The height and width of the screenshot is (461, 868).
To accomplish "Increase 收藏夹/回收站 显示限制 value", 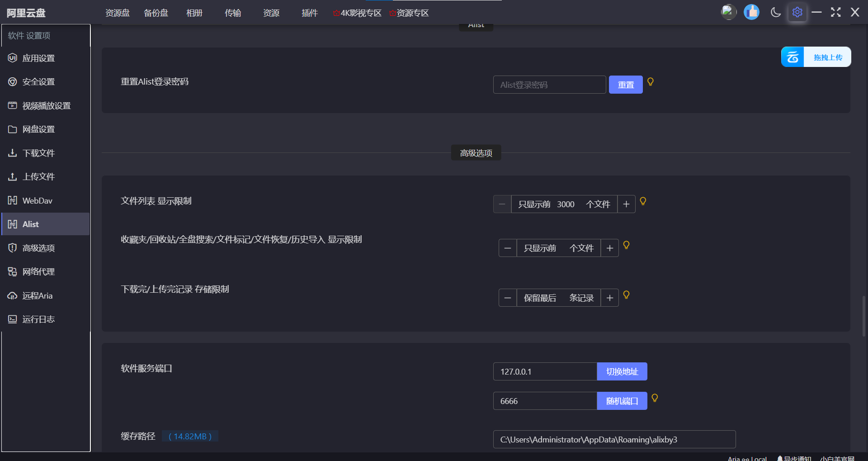I will point(610,248).
